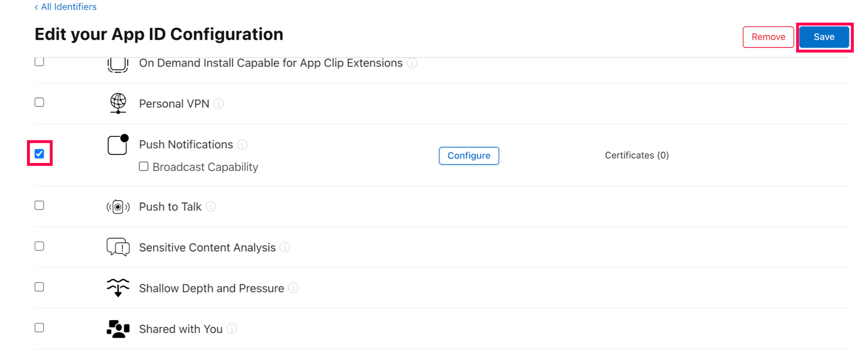Click the Push Notifications badge icon
Viewport: 868px width, 353px height.
tap(118, 145)
